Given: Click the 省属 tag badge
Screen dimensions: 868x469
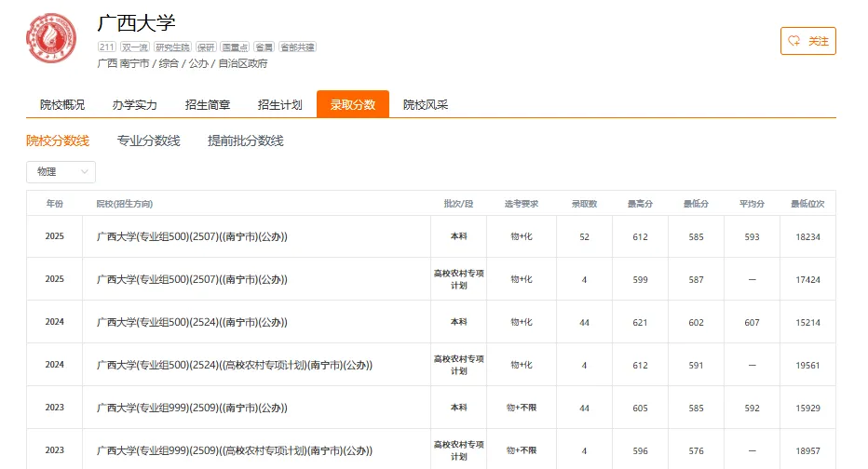Looking at the screenshot, I should coord(264,47).
